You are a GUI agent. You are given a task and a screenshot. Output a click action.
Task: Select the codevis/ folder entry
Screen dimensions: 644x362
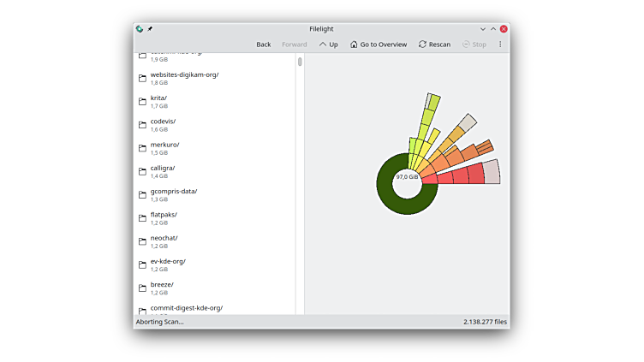pyautogui.click(x=163, y=122)
